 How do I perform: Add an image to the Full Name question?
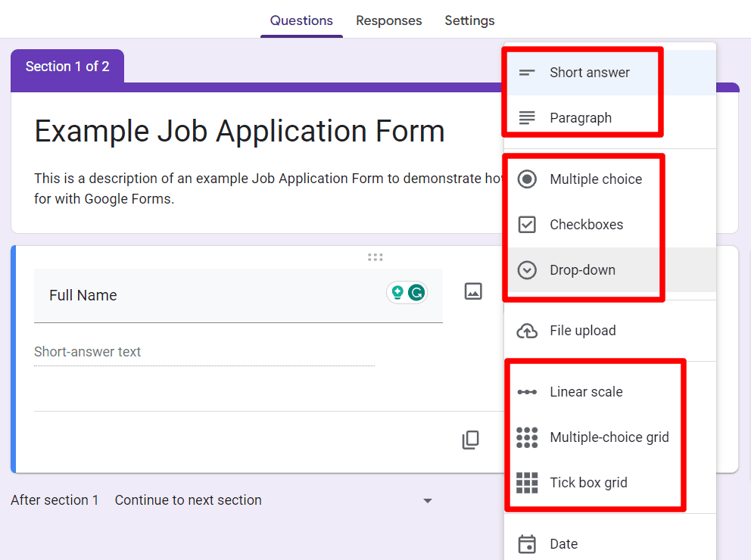click(473, 291)
